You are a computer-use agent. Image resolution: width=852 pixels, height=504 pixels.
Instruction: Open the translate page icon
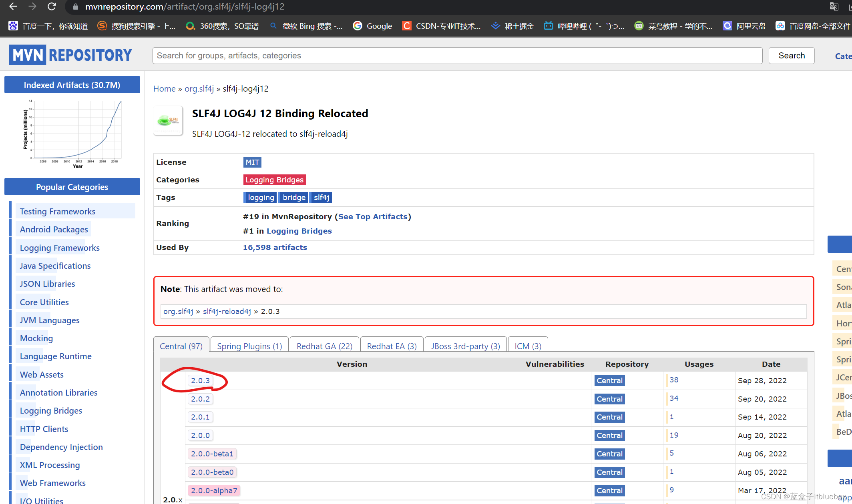[x=834, y=6]
